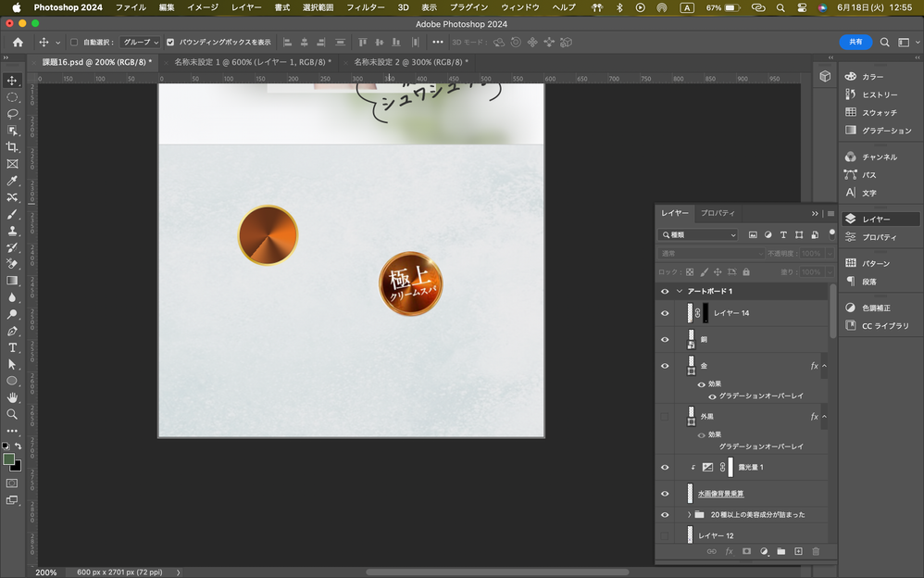Show the 外黒 layer
Image resolution: width=924 pixels, height=578 pixels.
tap(664, 417)
